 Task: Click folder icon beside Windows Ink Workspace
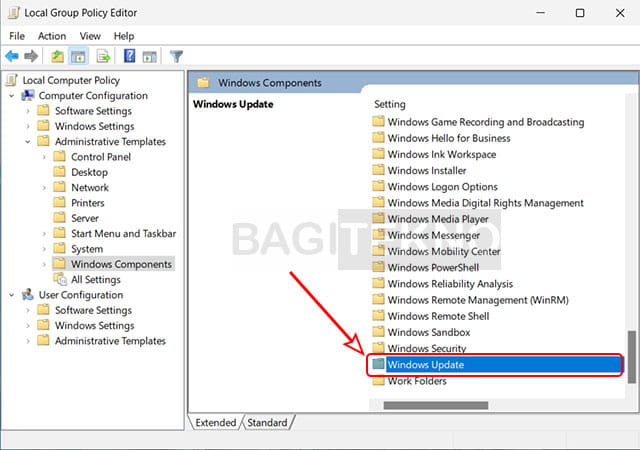[378, 154]
